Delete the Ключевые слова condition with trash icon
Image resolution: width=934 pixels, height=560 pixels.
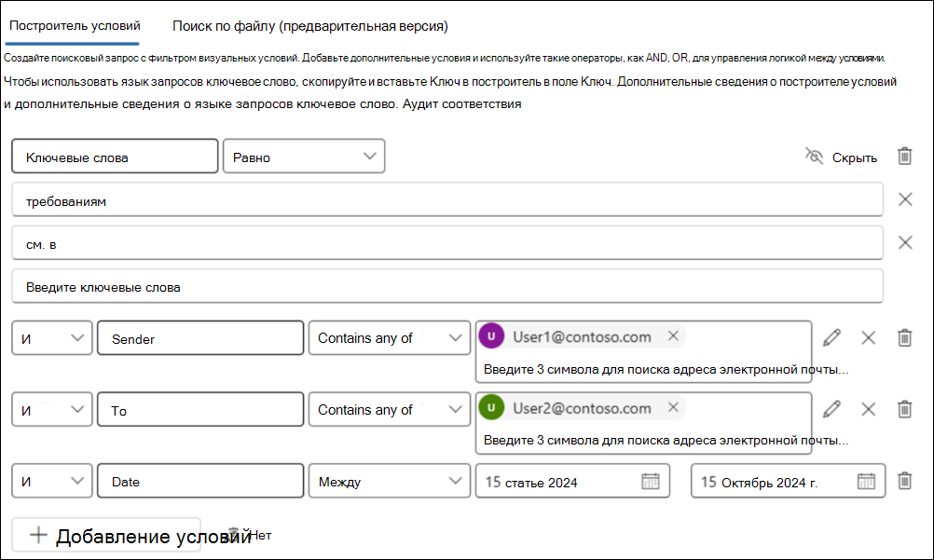click(x=905, y=157)
